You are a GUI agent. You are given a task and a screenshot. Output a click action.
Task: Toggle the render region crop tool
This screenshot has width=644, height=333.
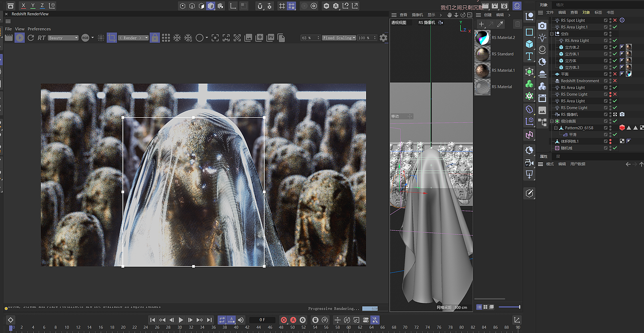click(x=112, y=38)
